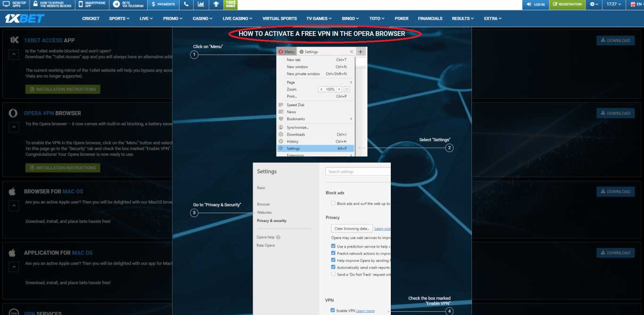Expand the Toto menu

pyautogui.click(x=376, y=18)
